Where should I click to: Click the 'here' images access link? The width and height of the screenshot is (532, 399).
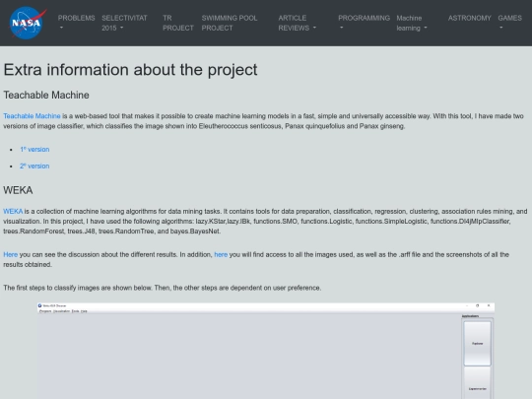pyautogui.click(x=221, y=254)
